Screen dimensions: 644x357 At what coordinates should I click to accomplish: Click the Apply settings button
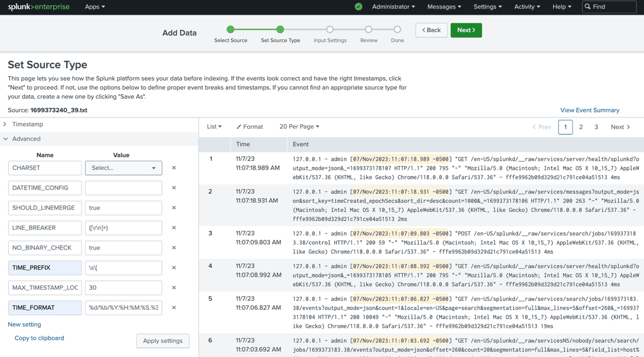click(163, 341)
